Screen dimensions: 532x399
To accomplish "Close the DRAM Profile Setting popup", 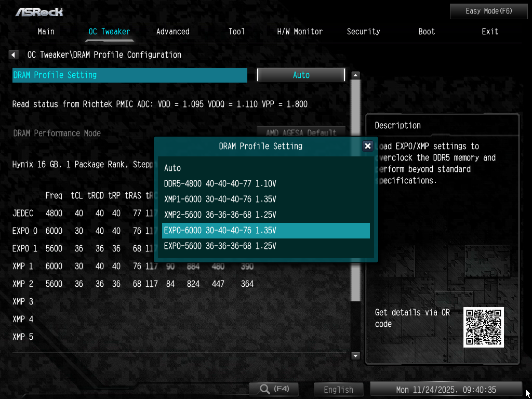I will (x=368, y=146).
